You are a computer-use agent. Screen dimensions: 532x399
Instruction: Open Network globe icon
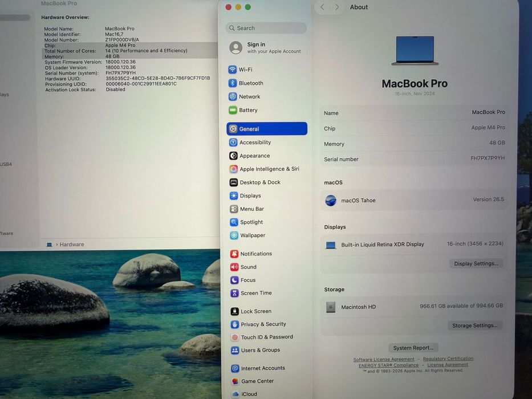click(x=233, y=97)
